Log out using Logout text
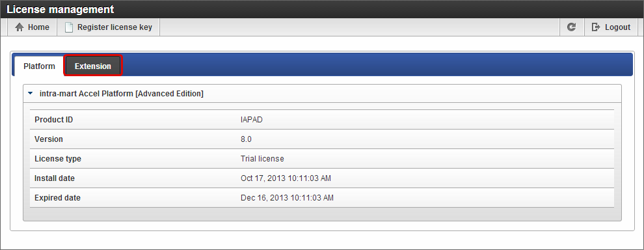644x250 pixels. (x=617, y=27)
